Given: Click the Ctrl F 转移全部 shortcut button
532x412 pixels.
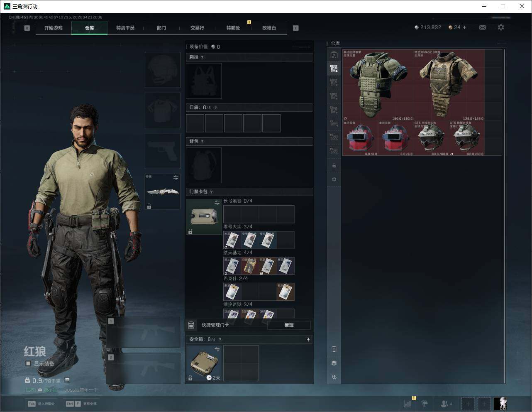Looking at the screenshot, I should coord(81,404).
